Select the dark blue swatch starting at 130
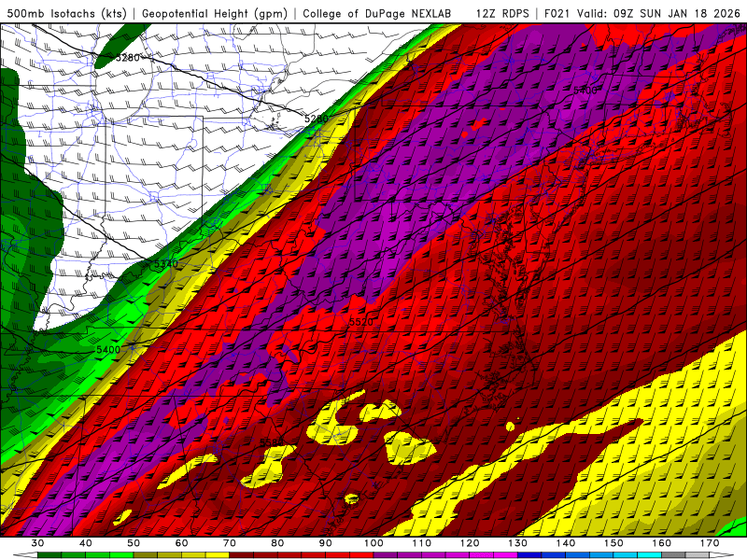The image size is (747, 560). click(529, 555)
